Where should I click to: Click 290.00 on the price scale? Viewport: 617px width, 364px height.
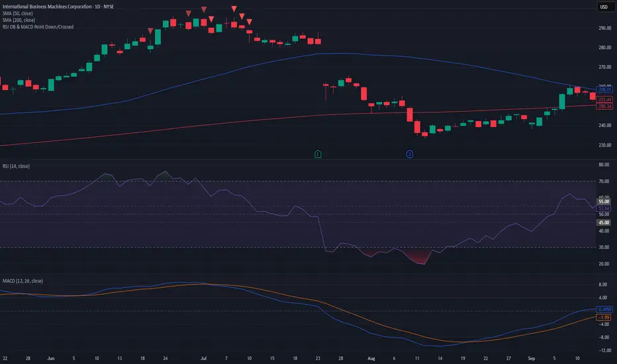(x=605, y=28)
